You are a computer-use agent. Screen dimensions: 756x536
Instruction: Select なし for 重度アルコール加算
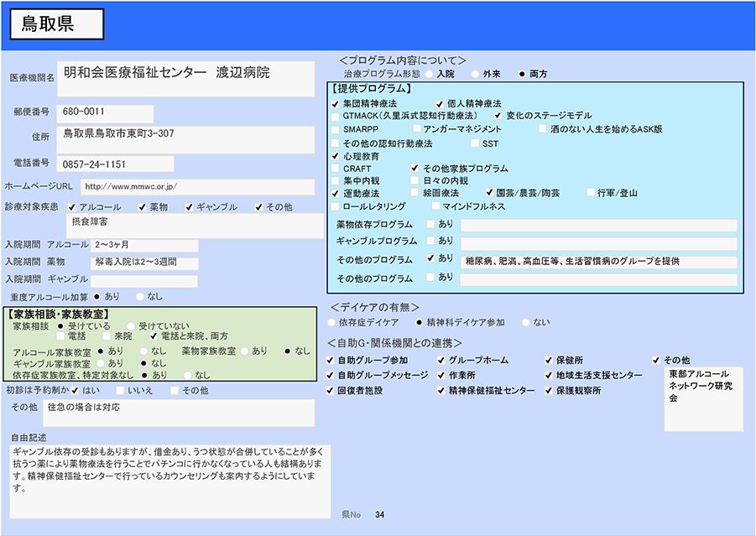click(x=138, y=296)
